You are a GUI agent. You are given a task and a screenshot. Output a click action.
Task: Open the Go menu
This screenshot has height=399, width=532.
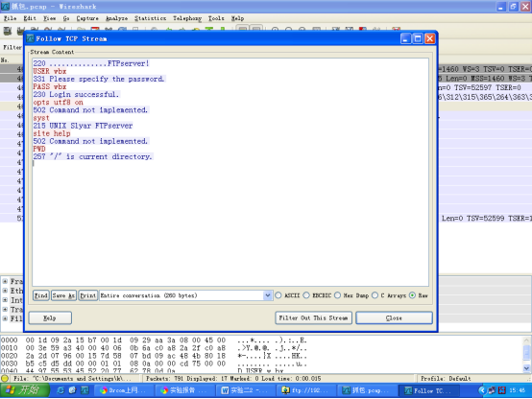coord(66,18)
